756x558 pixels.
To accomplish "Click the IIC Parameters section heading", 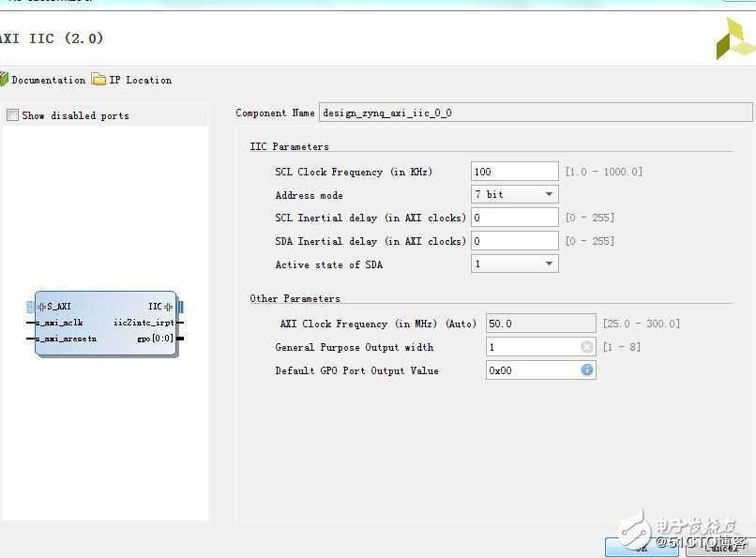I will pos(289,146).
